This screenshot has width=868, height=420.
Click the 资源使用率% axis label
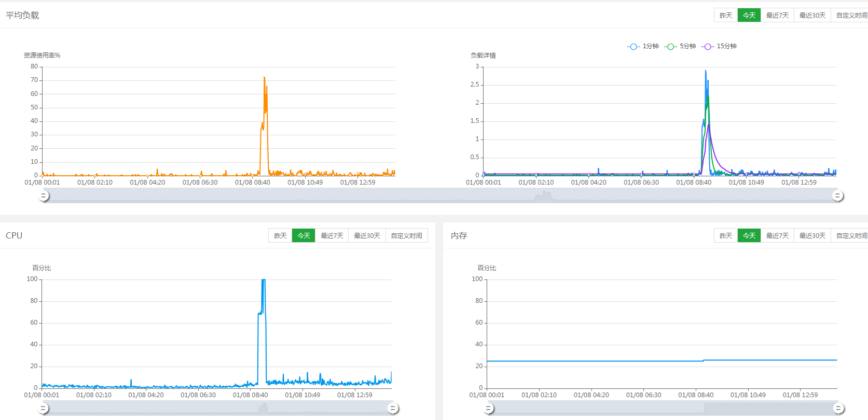click(42, 55)
